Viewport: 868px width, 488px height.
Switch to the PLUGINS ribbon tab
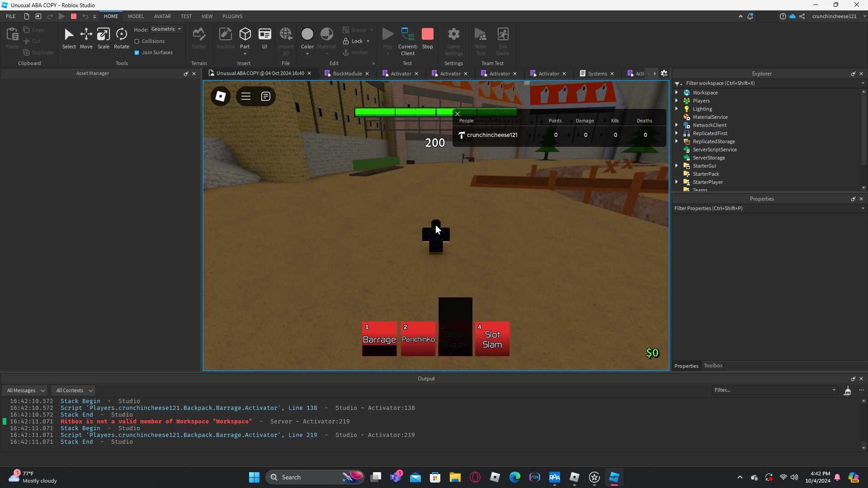tap(232, 16)
